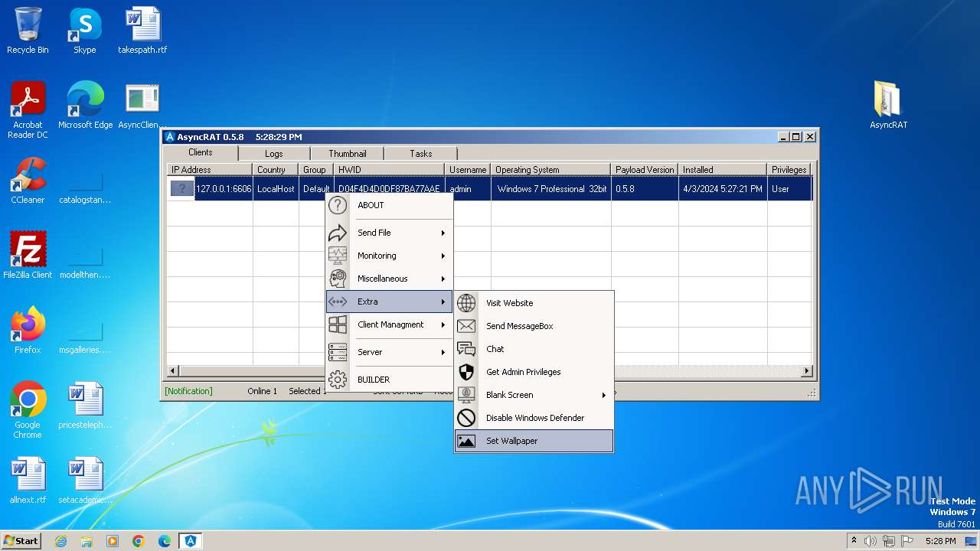The width and height of the screenshot is (980, 551).
Task: Open the Start menu button
Action: tap(21, 541)
